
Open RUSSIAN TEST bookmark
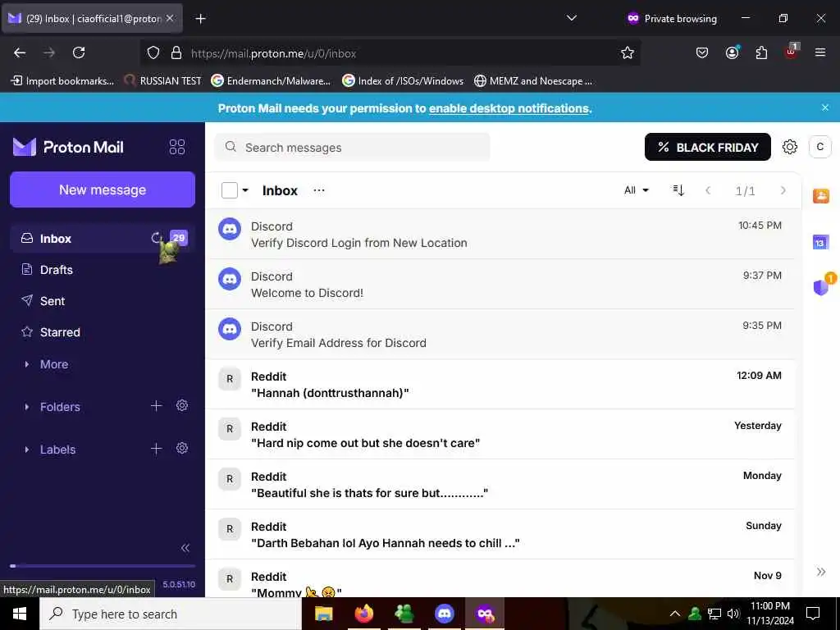[162, 80]
